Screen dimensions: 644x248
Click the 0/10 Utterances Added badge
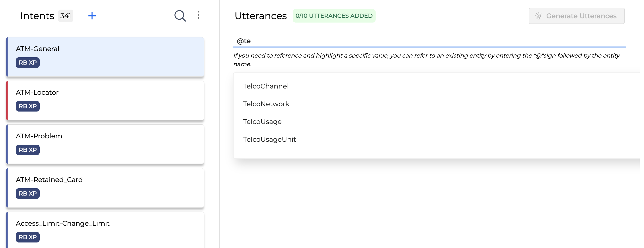(334, 16)
